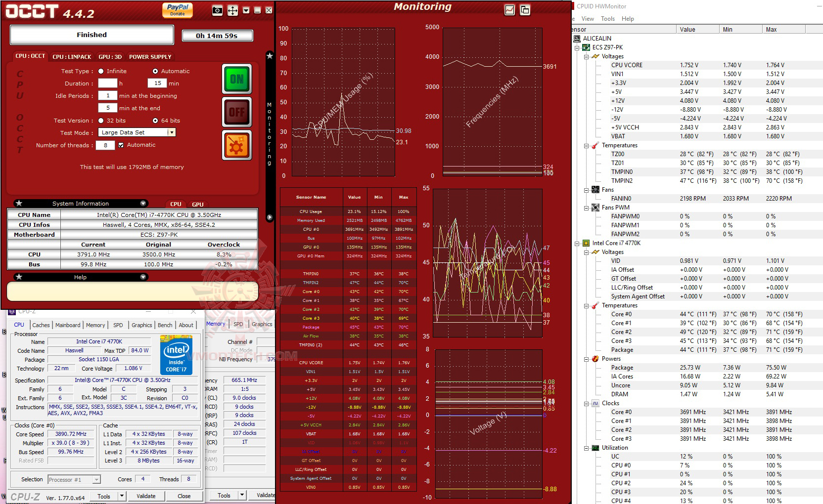Click the thermometer icon under ECS Z97-PK
This screenshot has width=823, height=504.
click(x=595, y=145)
